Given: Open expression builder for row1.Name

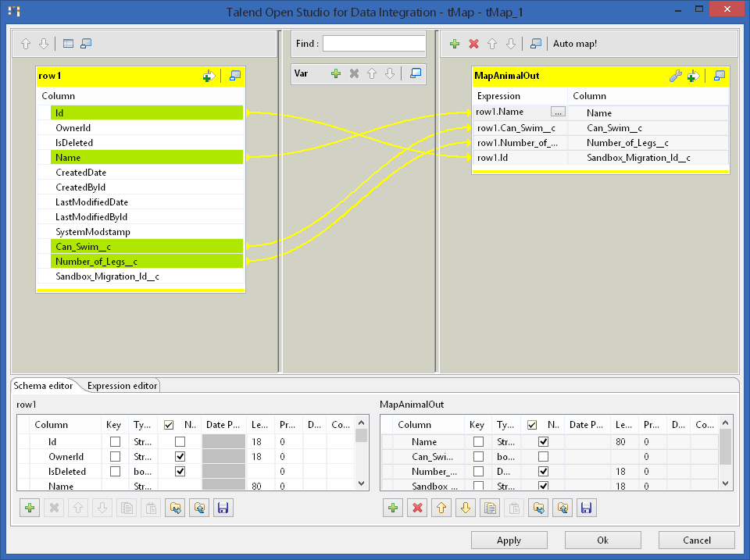Looking at the screenshot, I should click(x=558, y=112).
